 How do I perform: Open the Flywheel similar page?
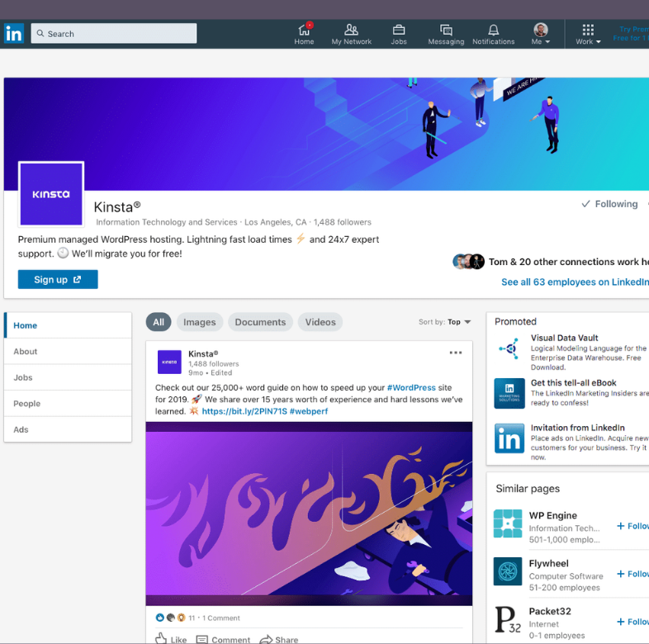pyautogui.click(x=548, y=563)
